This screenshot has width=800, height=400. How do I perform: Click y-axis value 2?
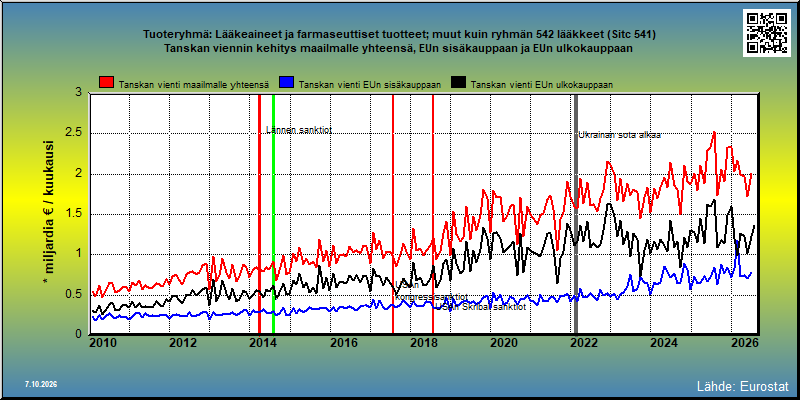pos(79,173)
